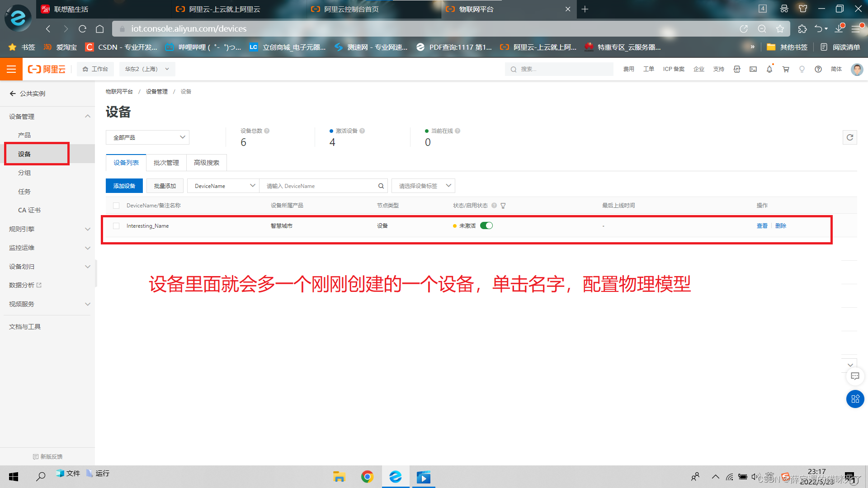Open the shopping cart icon

(x=786, y=69)
